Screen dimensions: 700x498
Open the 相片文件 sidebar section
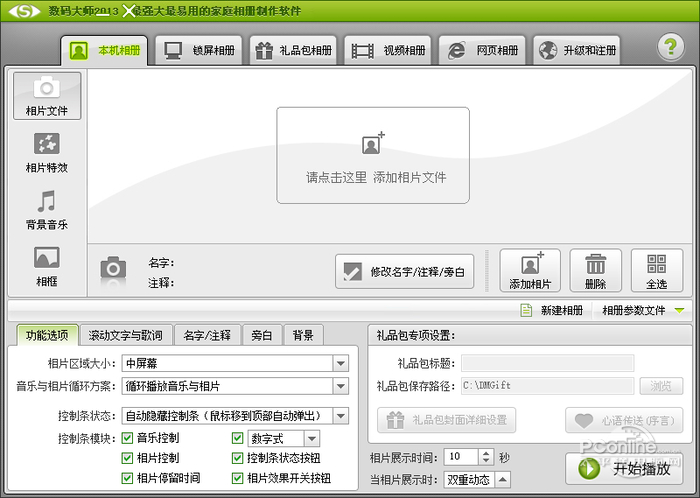pyautogui.click(x=47, y=96)
